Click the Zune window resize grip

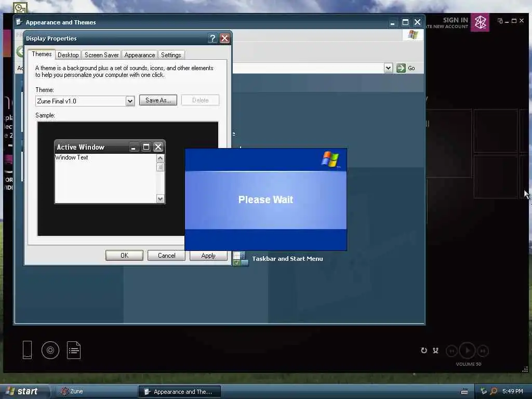525,369
